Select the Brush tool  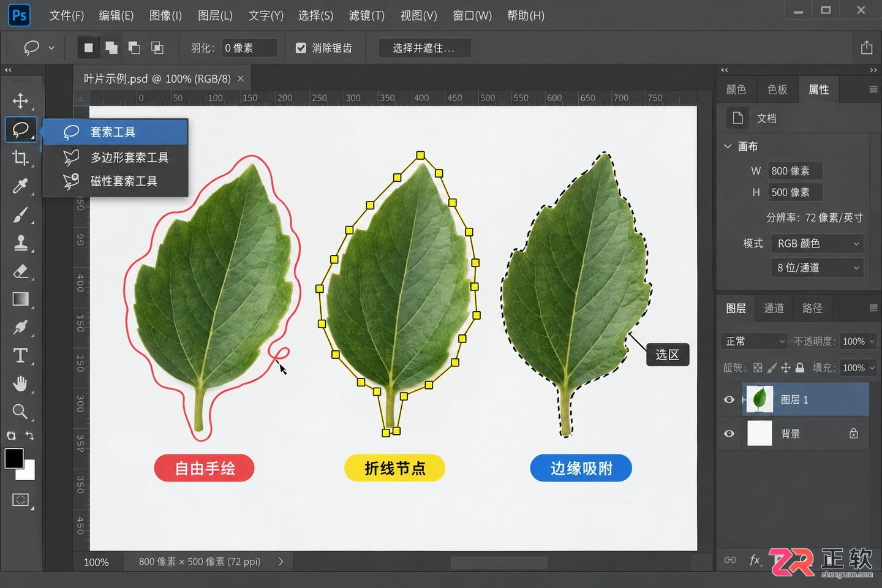pyautogui.click(x=20, y=215)
